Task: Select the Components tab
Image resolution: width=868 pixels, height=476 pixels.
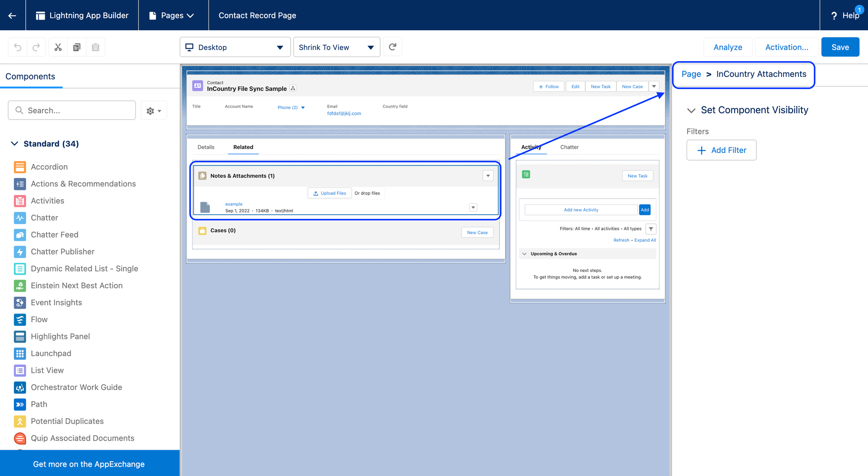Action: (30, 76)
